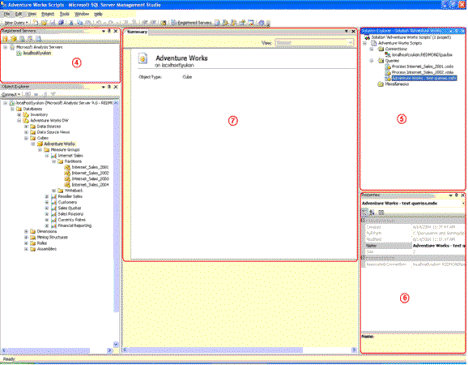Image resolution: width=468 pixels, height=365 pixels.
Task: Click the Connect button in Object Explorer
Action: [x=11, y=95]
